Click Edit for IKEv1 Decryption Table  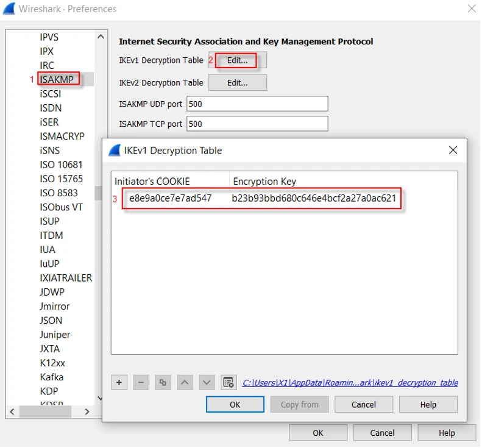[237, 60]
